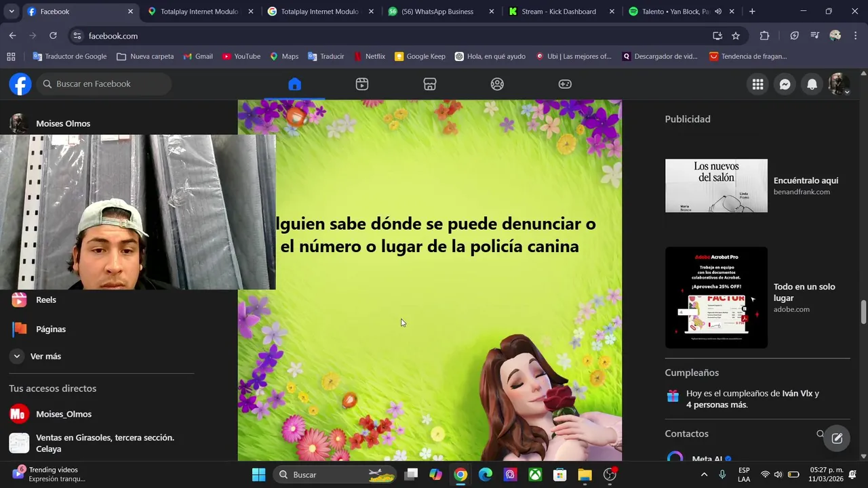Open the browser extensions puzzle icon
Viewport: 868px width, 488px height.
[765, 36]
